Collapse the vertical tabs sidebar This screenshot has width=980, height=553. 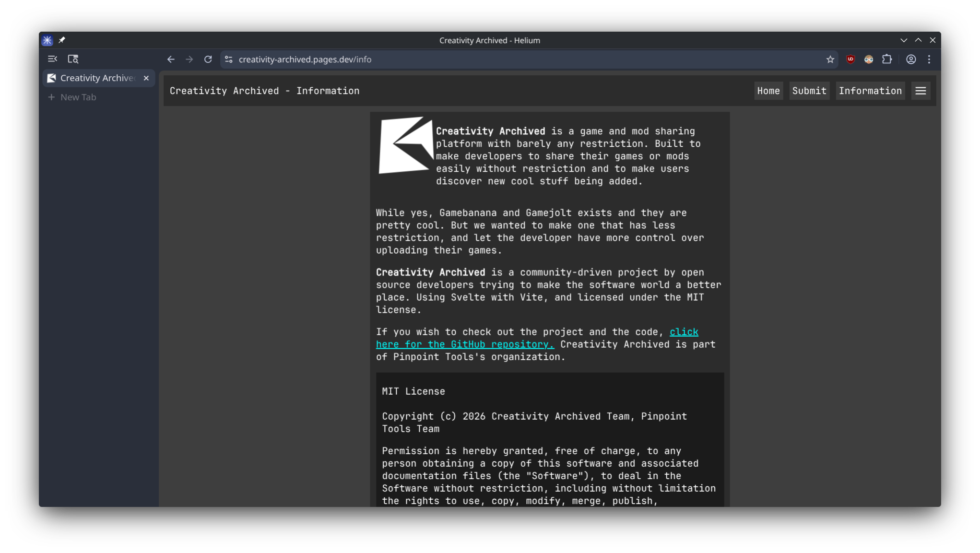(x=52, y=59)
